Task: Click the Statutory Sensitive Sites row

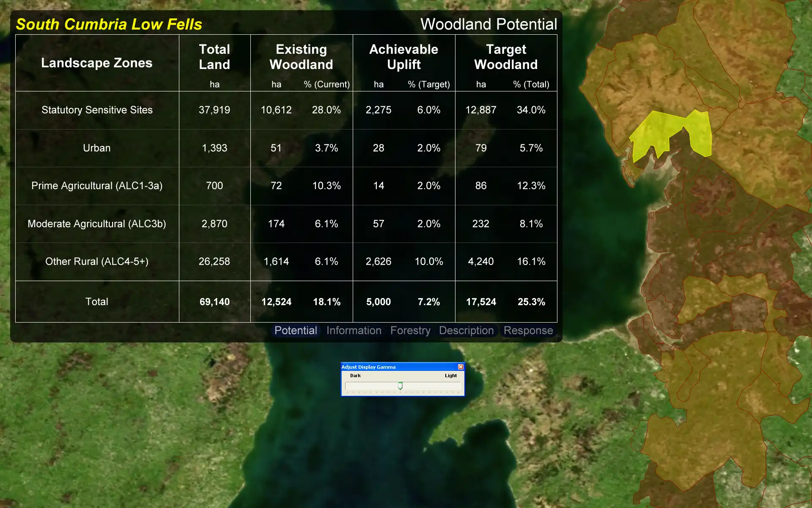Action: pos(286,110)
